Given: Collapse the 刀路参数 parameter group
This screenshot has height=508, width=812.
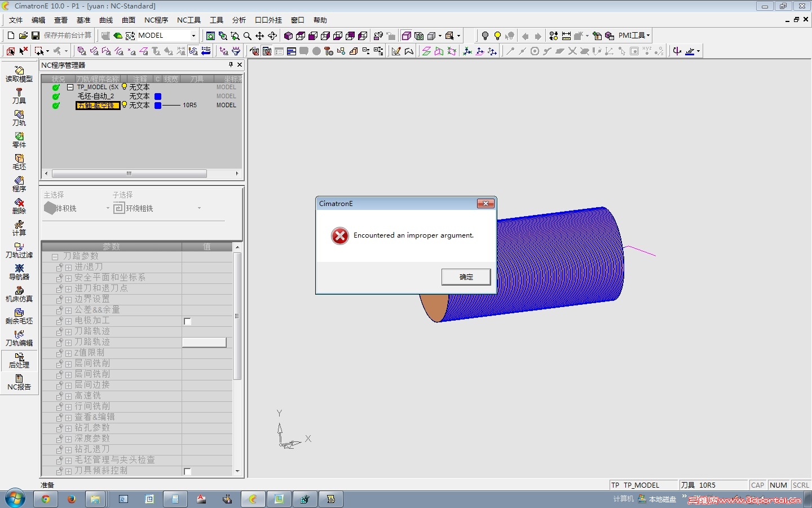Looking at the screenshot, I should click(x=55, y=257).
